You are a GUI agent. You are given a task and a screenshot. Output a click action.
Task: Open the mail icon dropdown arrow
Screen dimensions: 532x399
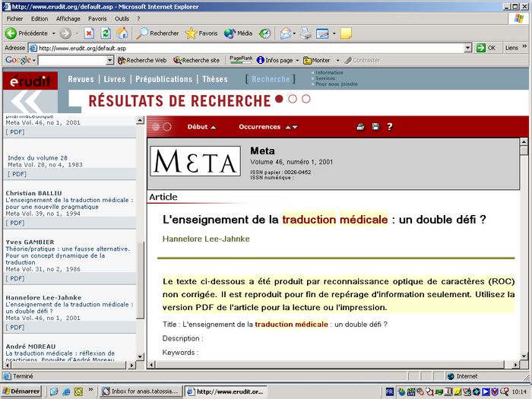tap(294, 33)
